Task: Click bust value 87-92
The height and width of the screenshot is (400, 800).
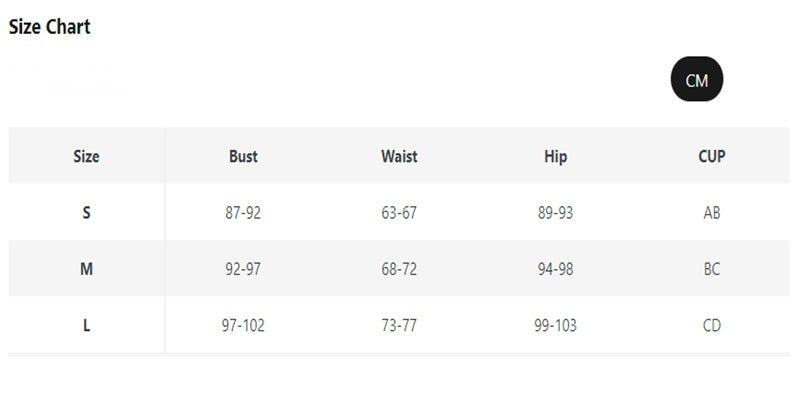Action: point(243,212)
